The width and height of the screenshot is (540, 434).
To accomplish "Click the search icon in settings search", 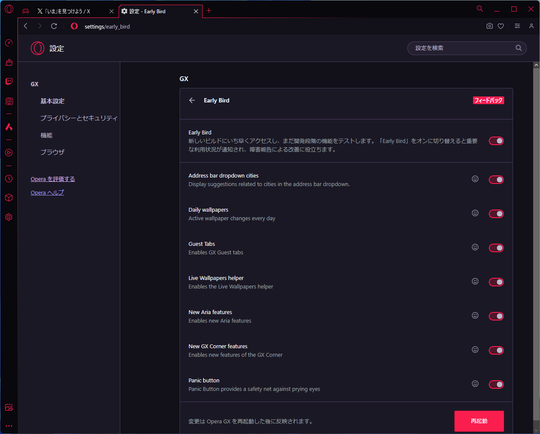I will tap(519, 48).
